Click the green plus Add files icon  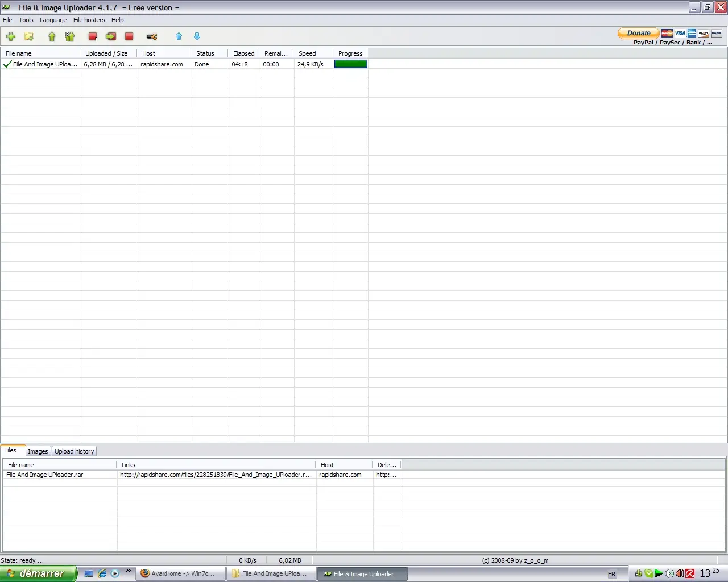coord(11,36)
